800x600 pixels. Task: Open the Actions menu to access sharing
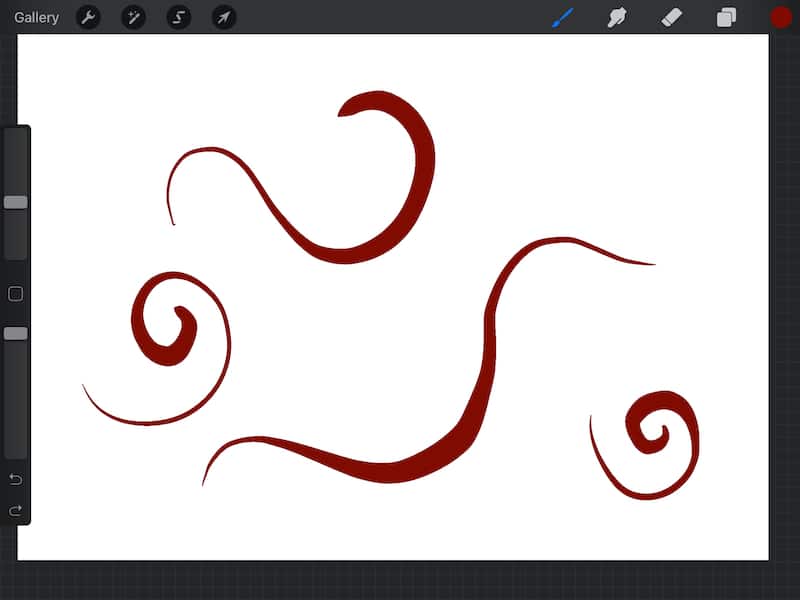point(88,17)
